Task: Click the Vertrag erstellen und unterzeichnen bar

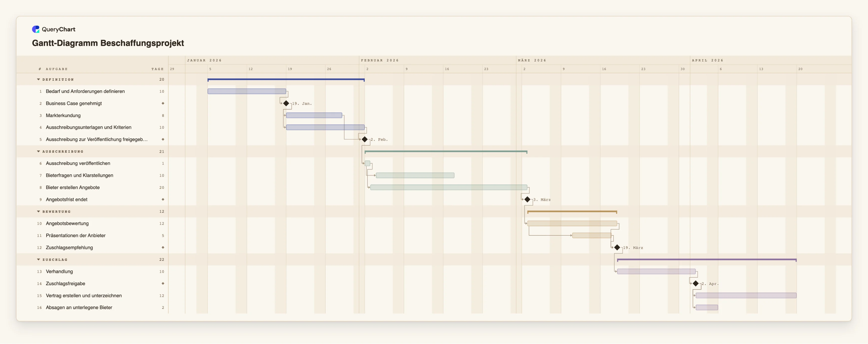Action: (x=746, y=295)
